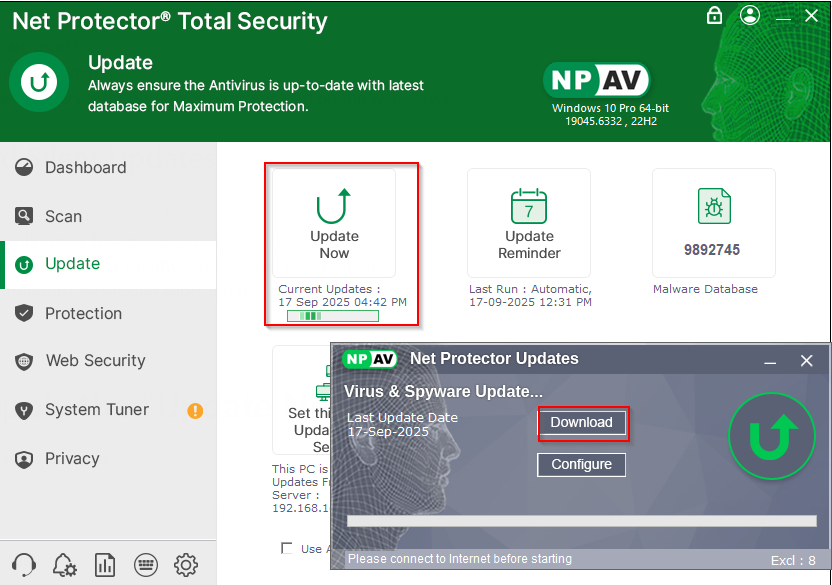Go to Dashboard in the sidebar

click(85, 168)
